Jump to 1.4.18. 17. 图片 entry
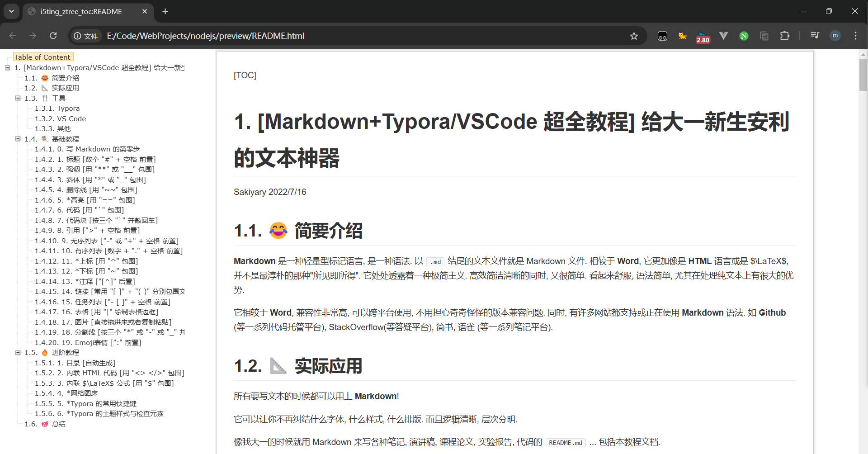The image size is (868, 454). point(103,322)
